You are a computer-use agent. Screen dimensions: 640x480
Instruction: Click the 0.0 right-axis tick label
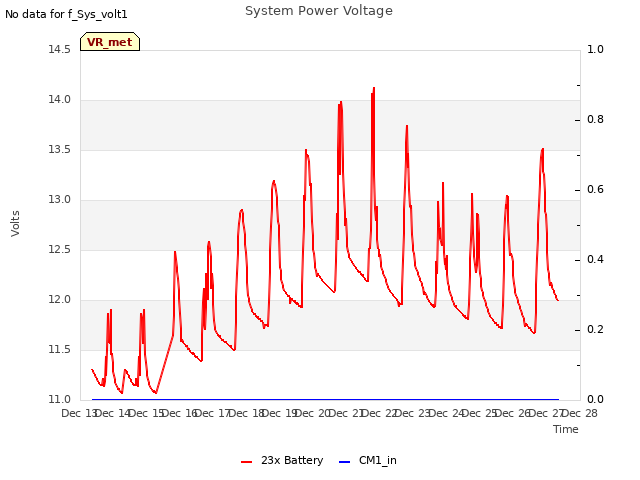pos(595,399)
